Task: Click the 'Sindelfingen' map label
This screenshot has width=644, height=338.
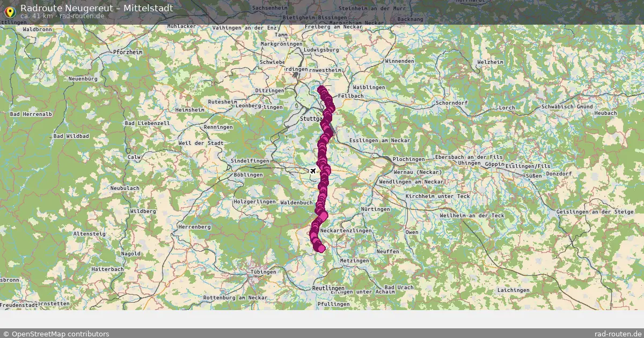Action: click(x=250, y=161)
